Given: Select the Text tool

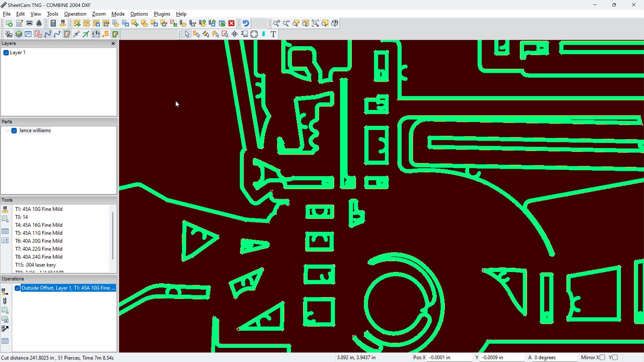Looking at the screenshot, I should tap(273, 34).
